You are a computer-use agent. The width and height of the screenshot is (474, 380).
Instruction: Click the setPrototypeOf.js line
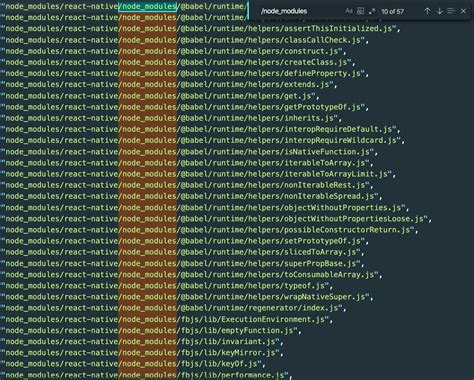coord(185,241)
